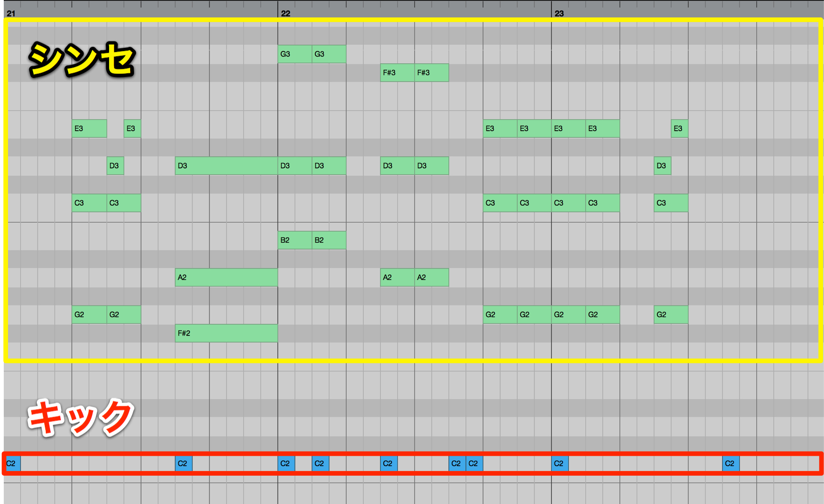Select the wider first E3 note in bar 21
Screen dimensions: 824x504
(89, 128)
